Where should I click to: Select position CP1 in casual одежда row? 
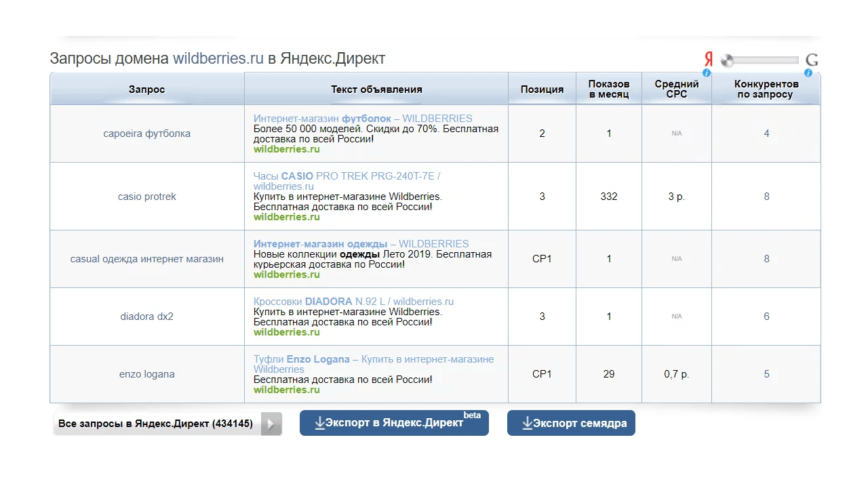[x=542, y=259]
